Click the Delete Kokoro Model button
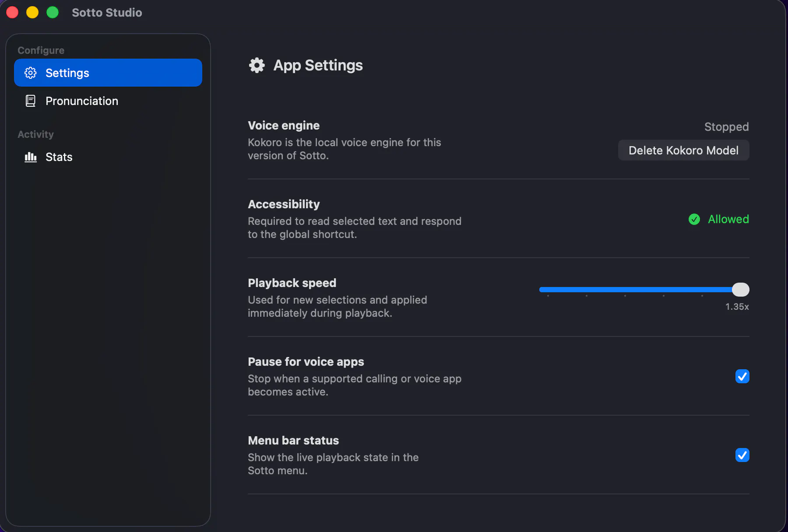The width and height of the screenshot is (788, 532). coord(683,150)
